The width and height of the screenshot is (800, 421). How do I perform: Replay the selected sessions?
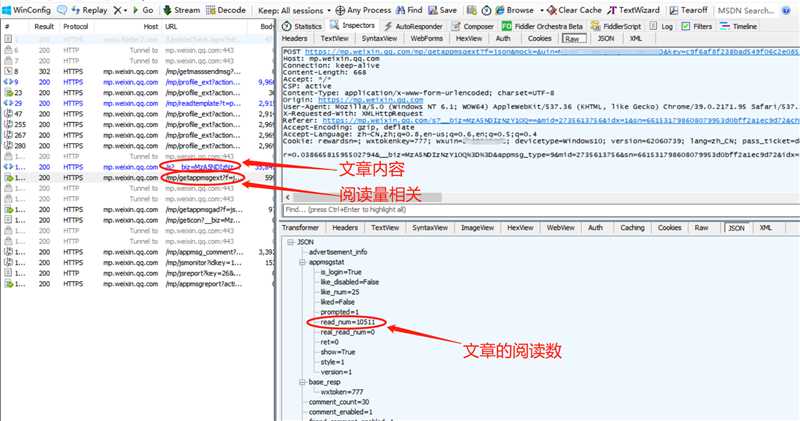coord(89,10)
